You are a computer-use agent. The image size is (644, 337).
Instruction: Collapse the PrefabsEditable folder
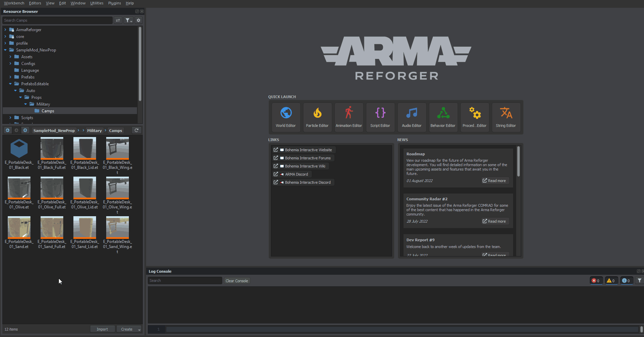pyautogui.click(x=10, y=84)
